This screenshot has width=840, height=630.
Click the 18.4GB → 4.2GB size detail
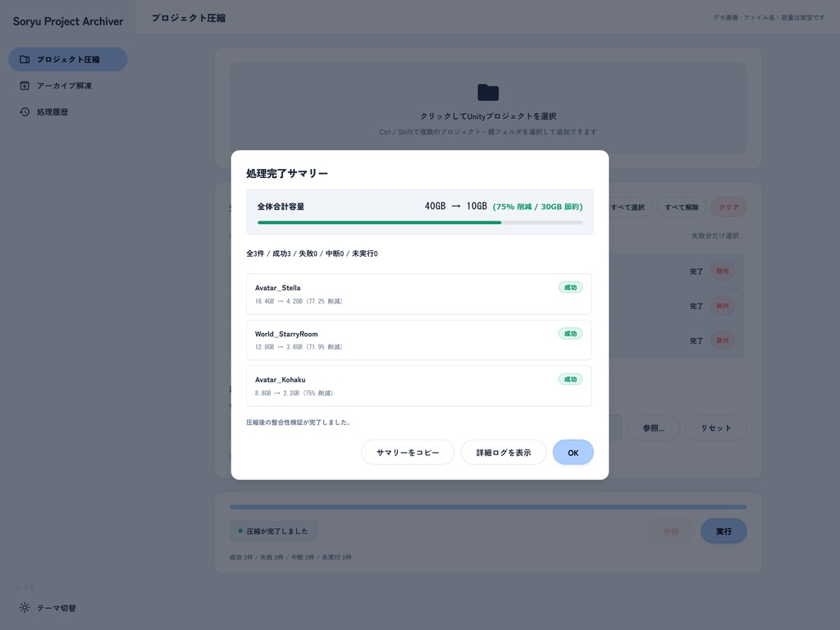click(299, 301)
